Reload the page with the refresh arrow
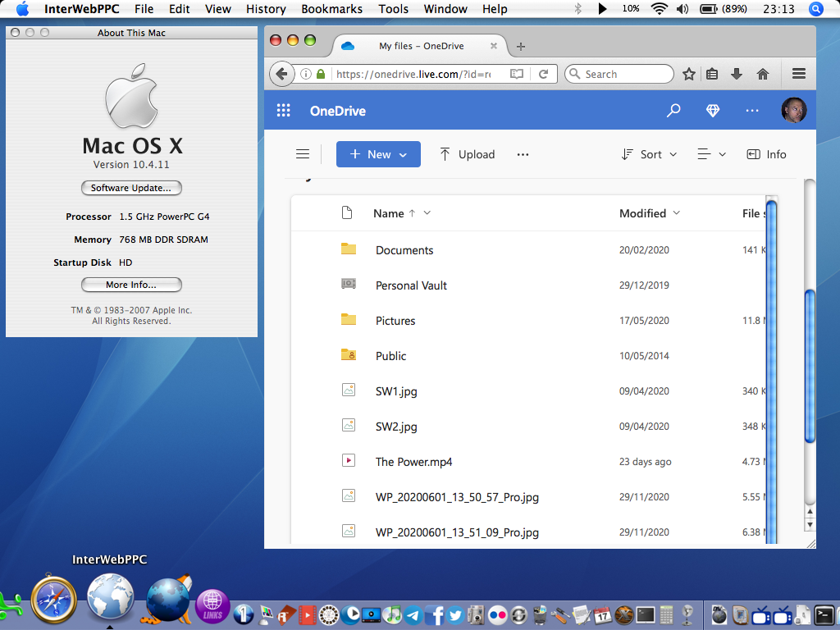Image resolution: width=840 pixels, height=630 pixels. coord(543,74)
